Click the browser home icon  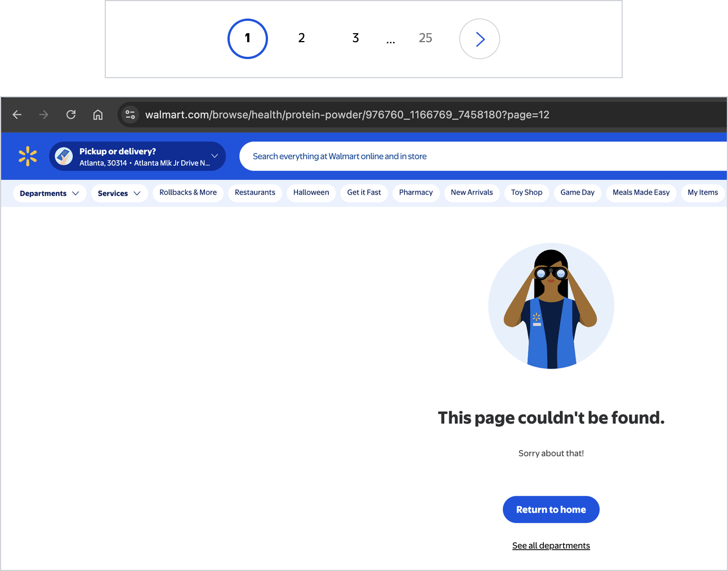[98, 115]
